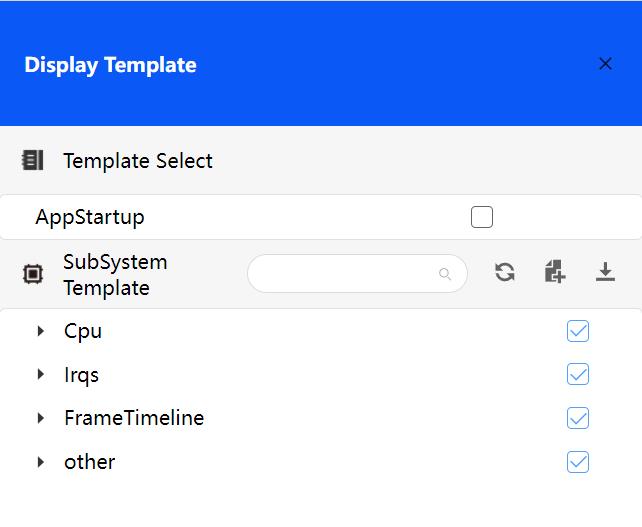Enable the AppStartup checkbox
This screenshot has width=642, height=527.
point(482,217)
